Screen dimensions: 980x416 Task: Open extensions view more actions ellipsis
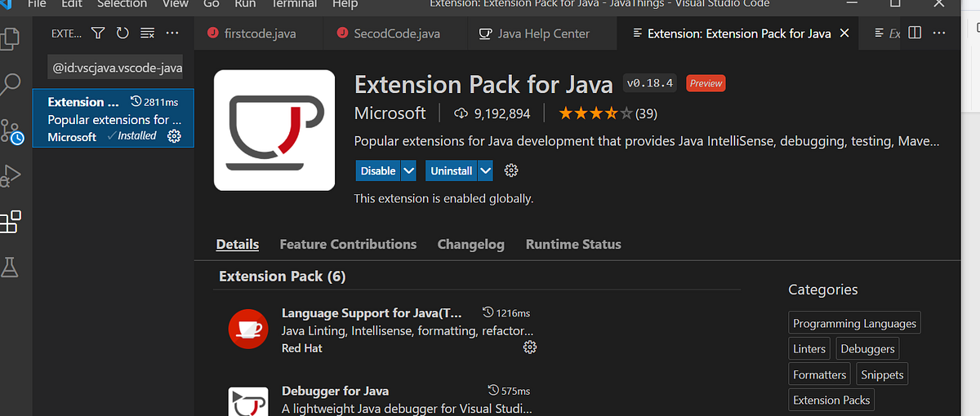point(171,33)
